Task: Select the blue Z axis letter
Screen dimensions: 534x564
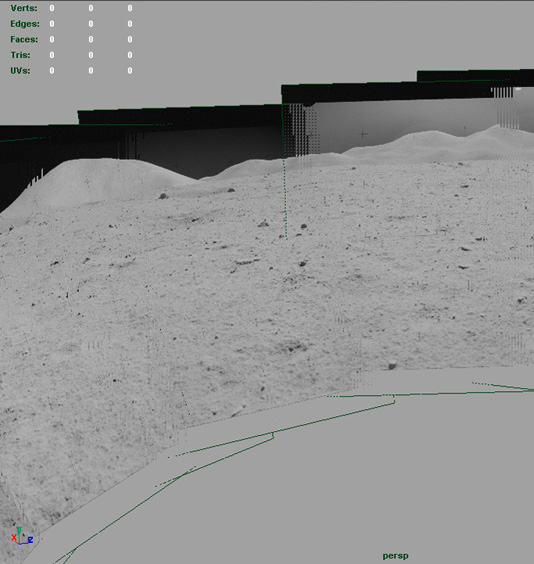Action: (31, 540)
